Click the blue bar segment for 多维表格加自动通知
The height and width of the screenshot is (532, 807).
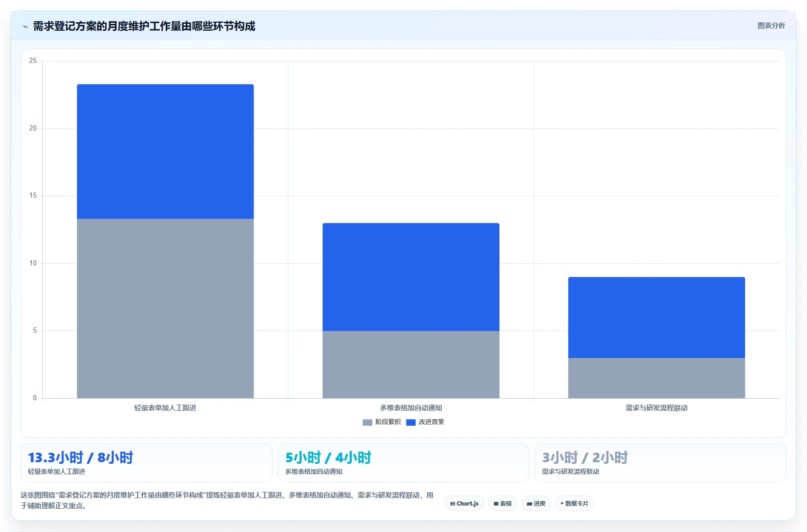click(411, 277)
